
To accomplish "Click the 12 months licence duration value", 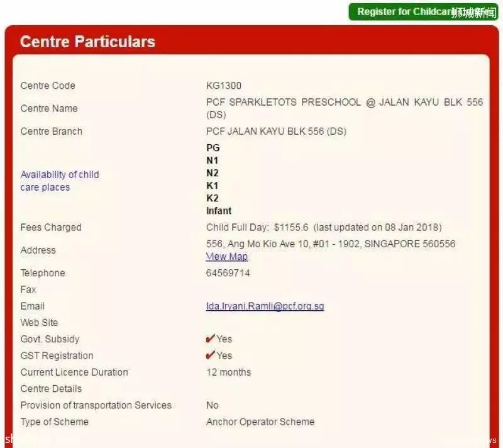I will (x=229, y=372).
